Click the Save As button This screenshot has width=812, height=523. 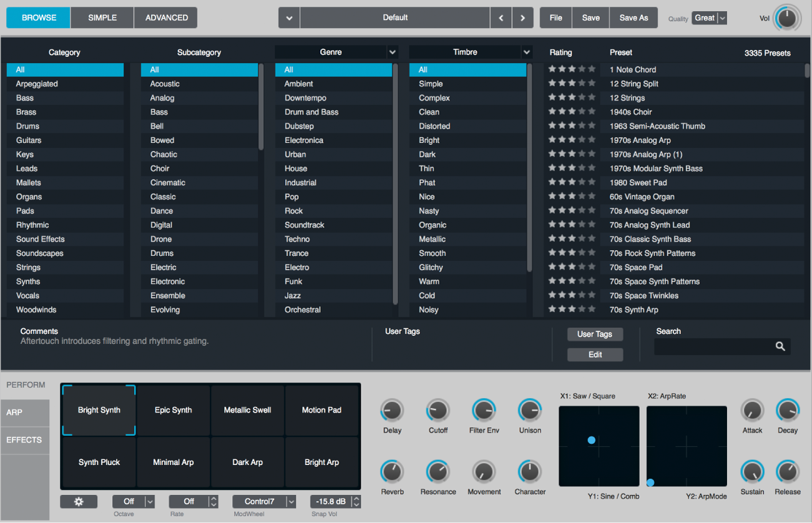633,18
